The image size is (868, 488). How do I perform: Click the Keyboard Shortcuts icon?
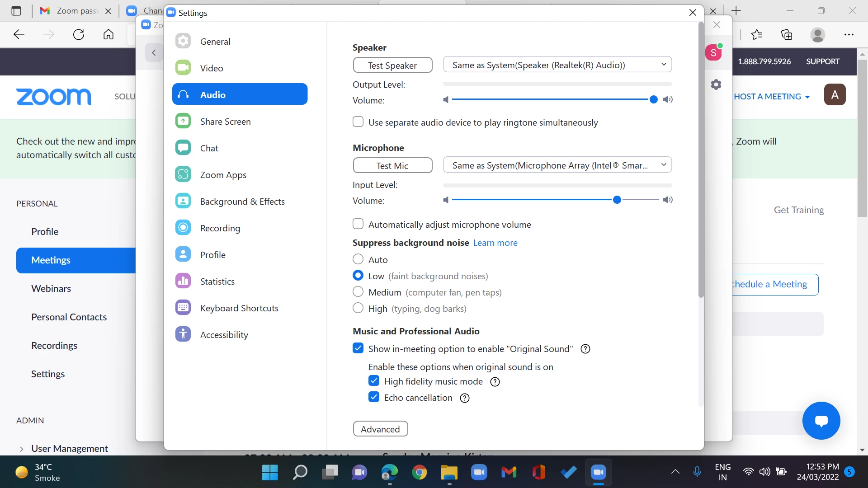click(183, 308)
